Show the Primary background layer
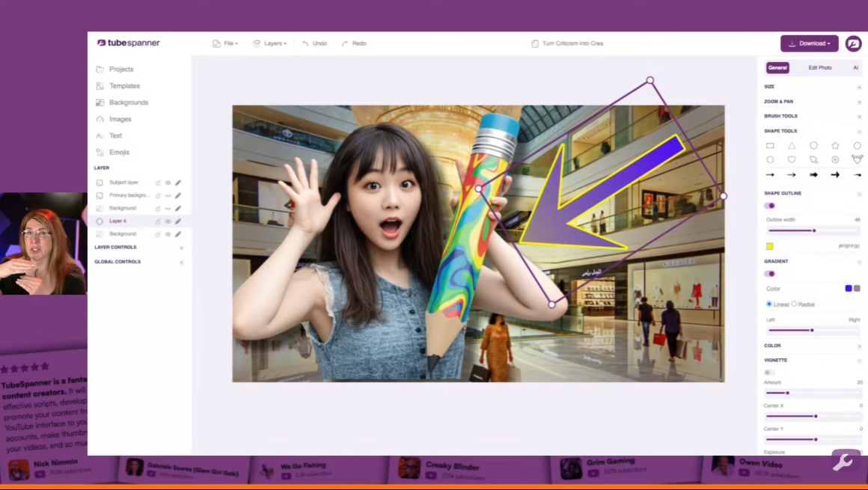Viewport: 868px width, 490px height. (x=168, y=195)
